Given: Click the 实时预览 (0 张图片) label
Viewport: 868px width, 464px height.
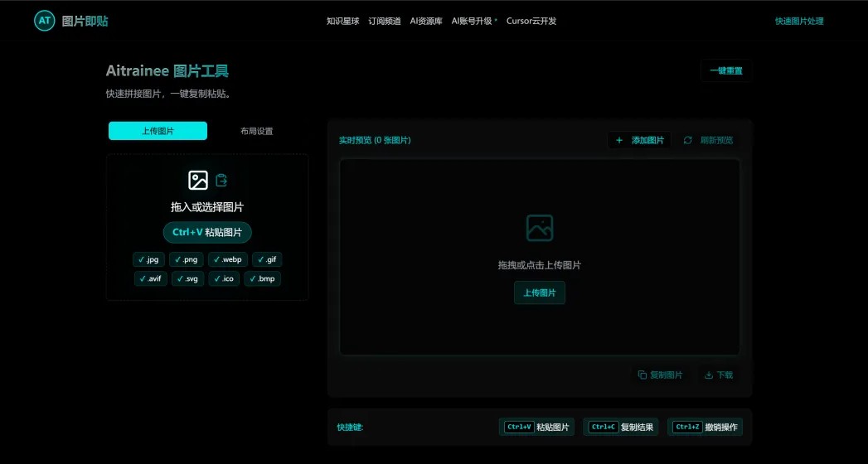Looking at the screenshot, I should [375, 141].
